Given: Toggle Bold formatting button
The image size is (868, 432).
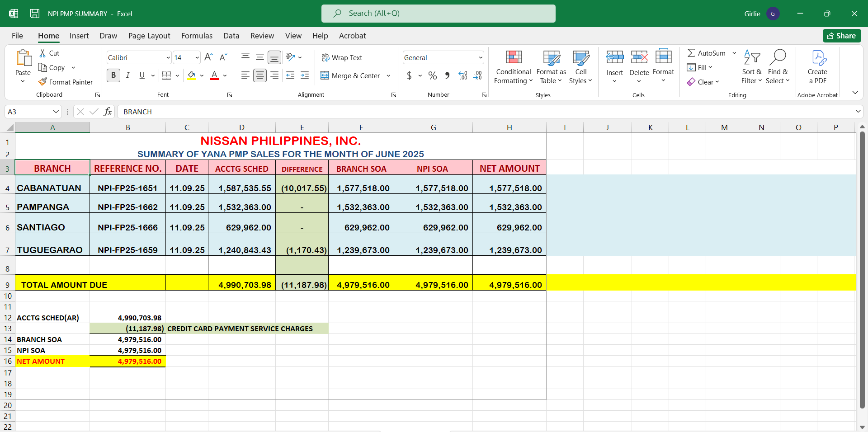Looking at the screenshot, I should (x=113, y=75).
